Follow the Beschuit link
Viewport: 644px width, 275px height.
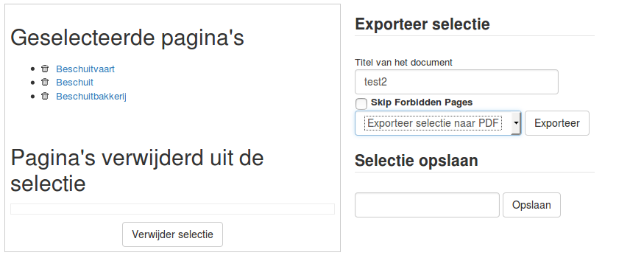[75, 82]
